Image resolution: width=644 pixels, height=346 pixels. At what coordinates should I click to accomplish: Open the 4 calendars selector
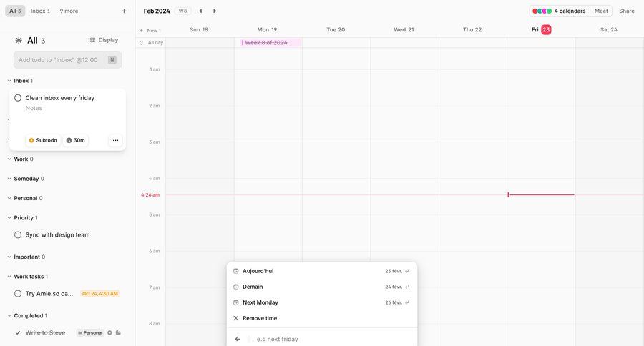pyautogui.click(x=560, y=11)
